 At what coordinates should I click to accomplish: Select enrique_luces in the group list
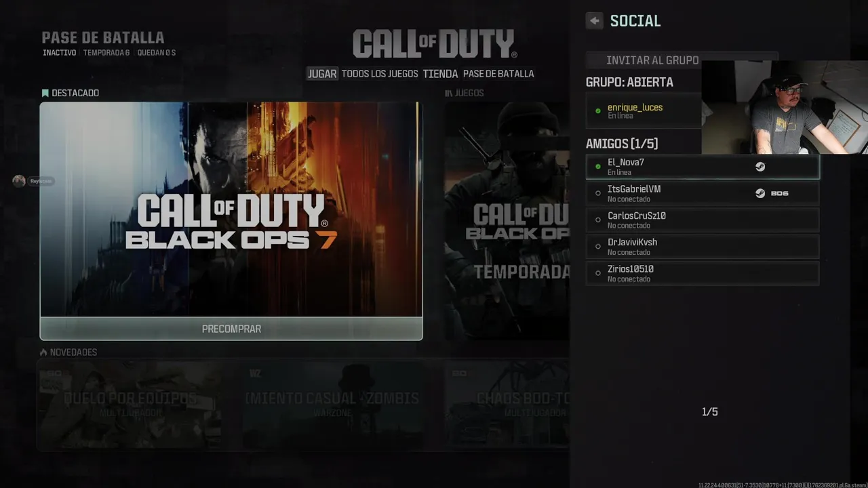tap(644, 111)
